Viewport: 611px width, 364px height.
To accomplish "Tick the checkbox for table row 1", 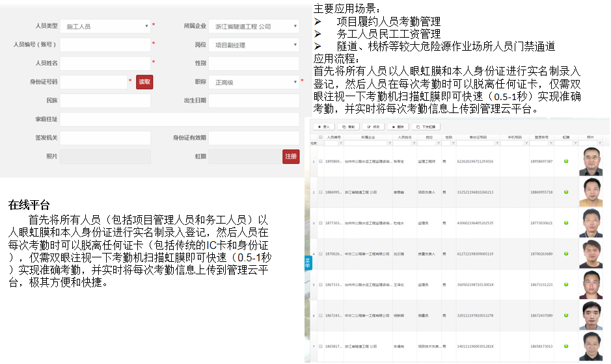I will (x=320, y=161).
